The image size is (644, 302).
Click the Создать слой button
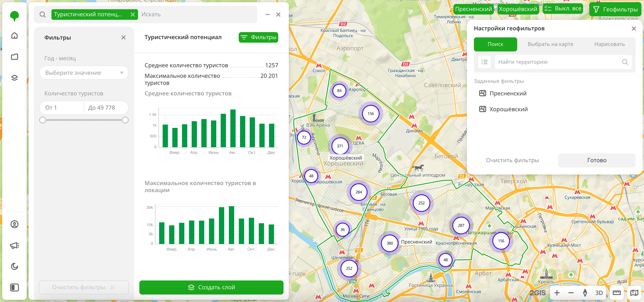coord(211,287)
